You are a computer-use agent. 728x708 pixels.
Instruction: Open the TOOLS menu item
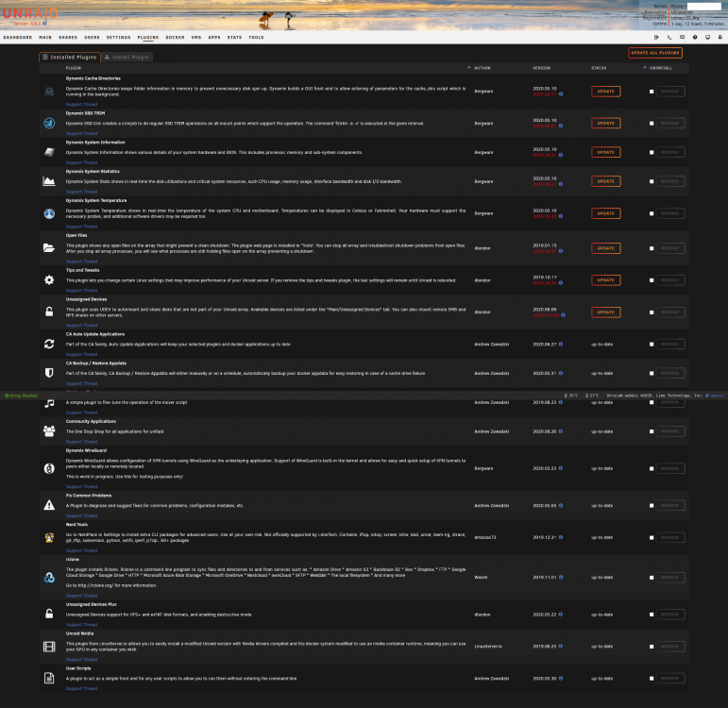pyautogui.click(x=256, y=37)
